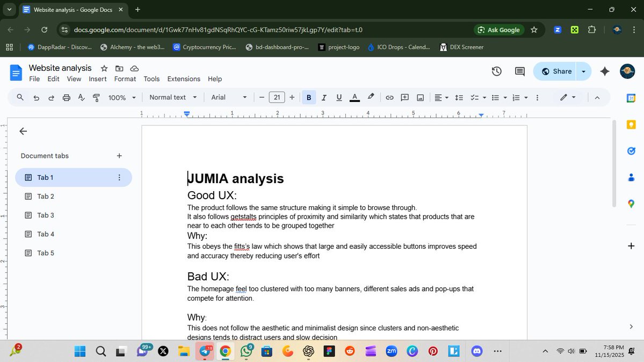Open the File menu

pos(34,79)
